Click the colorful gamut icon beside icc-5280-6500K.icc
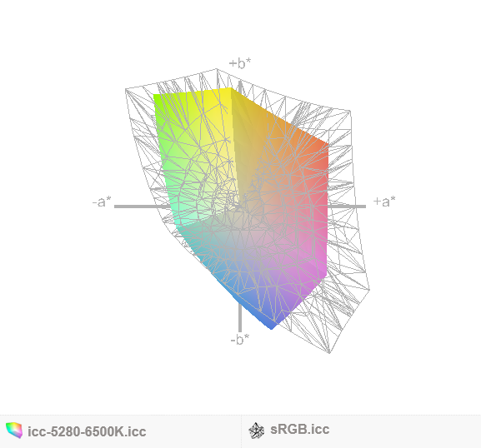This screenshot has width=481, height=448. pyautogui.click(x=14, y=431)
